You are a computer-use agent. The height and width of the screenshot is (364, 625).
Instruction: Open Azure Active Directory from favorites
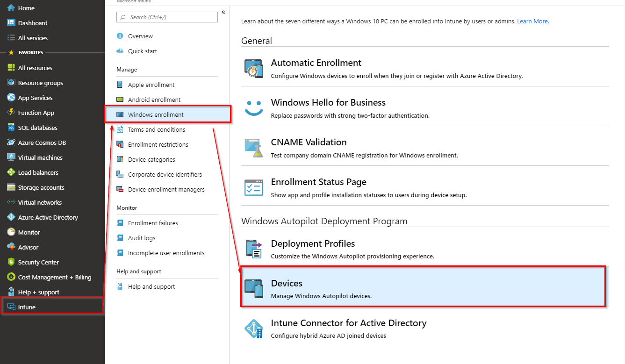48,217
